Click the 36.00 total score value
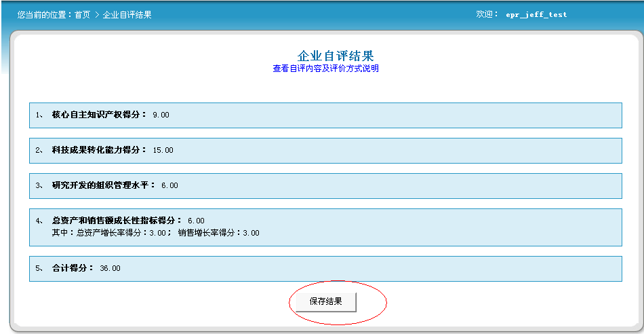This screenshot has width=644, height=334. (x=110, y=269)
